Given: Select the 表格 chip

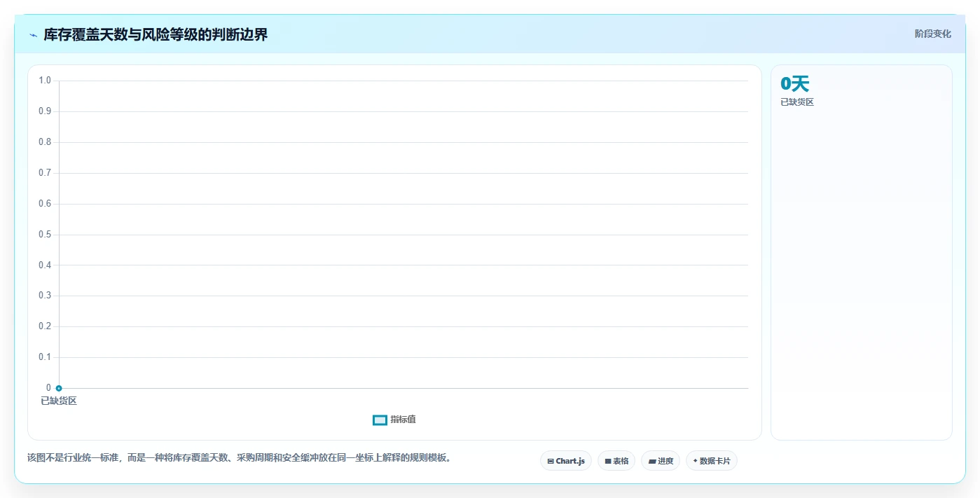Looking at the screenshot, I should tap(616, 461).
